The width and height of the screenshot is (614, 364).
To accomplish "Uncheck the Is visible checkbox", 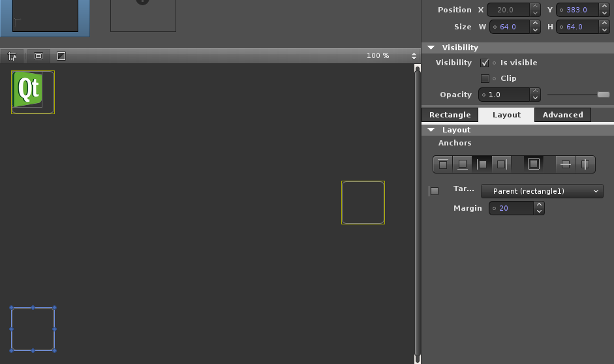I will (x=485, y=63).
